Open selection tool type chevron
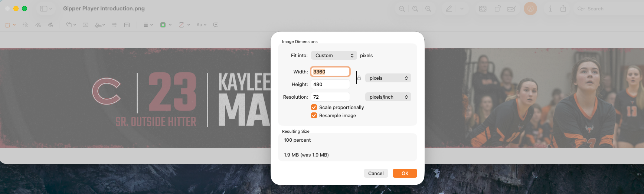Image resolution: width=644 pixels, height=194 pixels. 14,25
